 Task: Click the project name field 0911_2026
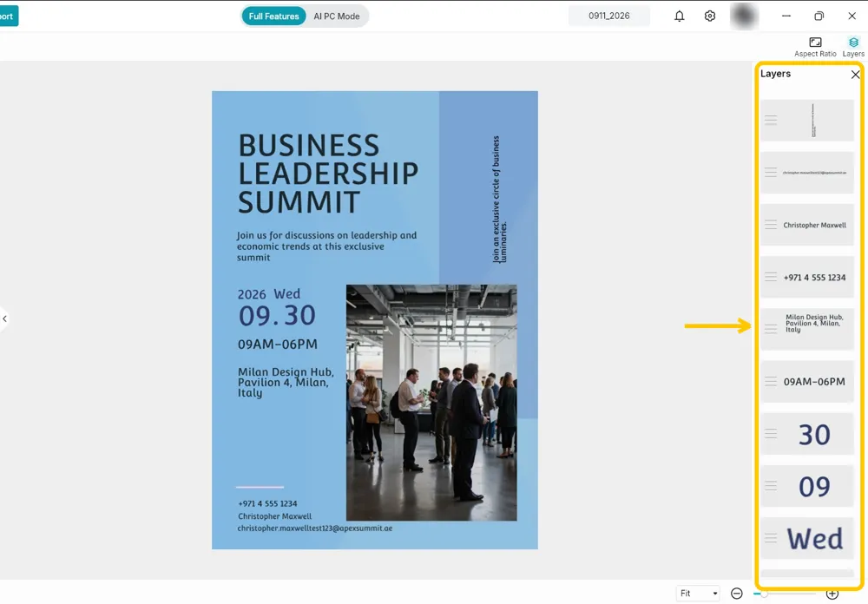pos(609,16)
